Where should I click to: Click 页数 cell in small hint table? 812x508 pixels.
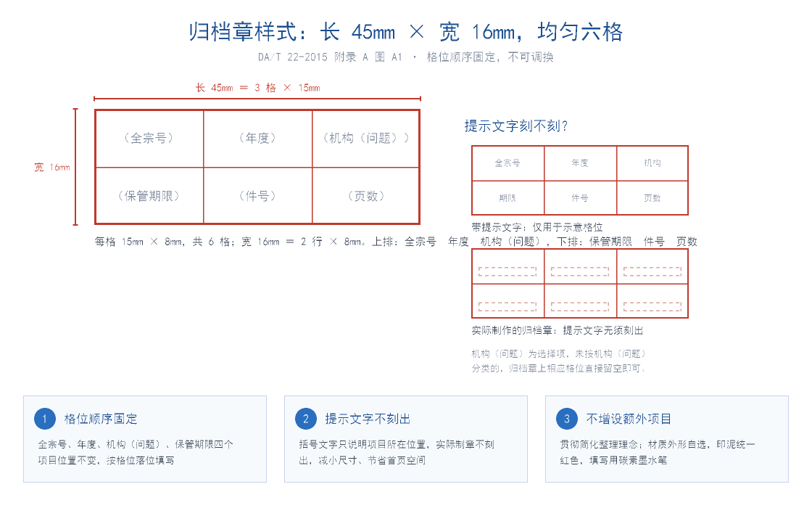coord(652,198)
